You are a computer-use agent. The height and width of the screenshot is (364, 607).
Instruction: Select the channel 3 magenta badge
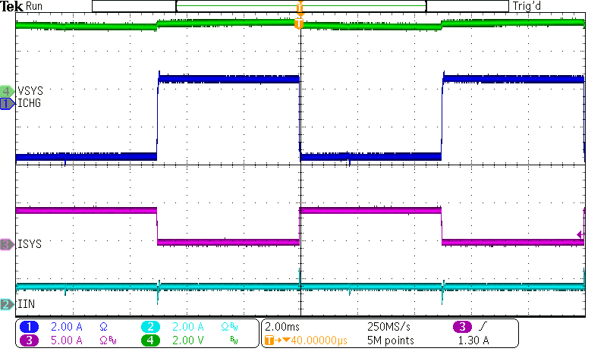pyautogui.click(x=30, y=340)
